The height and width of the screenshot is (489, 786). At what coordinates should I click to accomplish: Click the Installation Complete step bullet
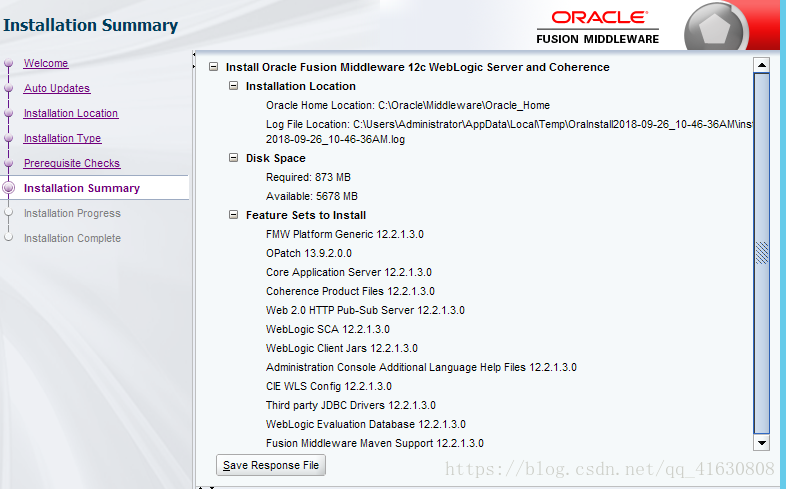[x=9, y=237]
